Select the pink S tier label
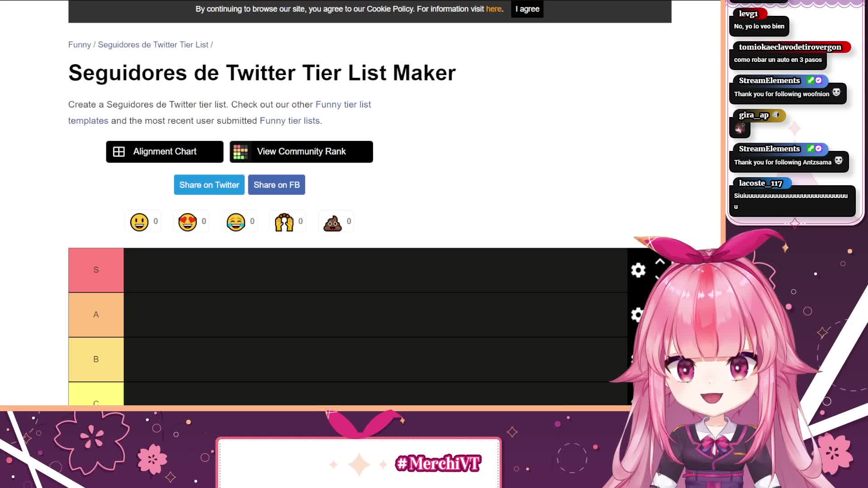The width and height of the screenshot is (868, 488). 96,270
